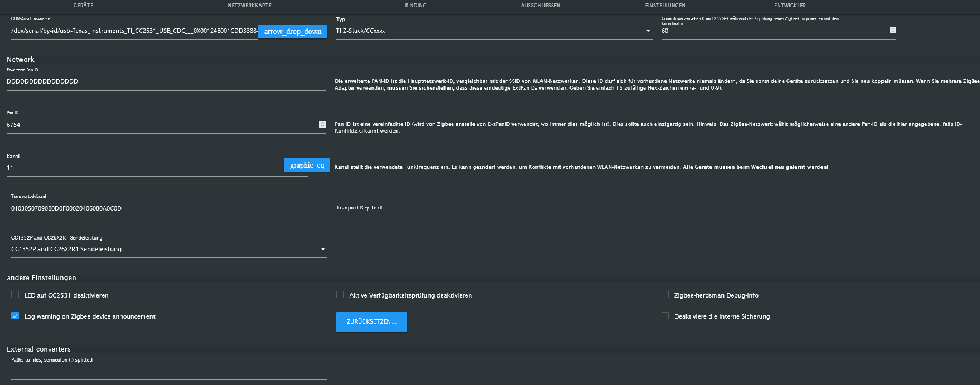Click the Erweiterte Pan ID field
The image size is (980, 385).
[165, 81]
